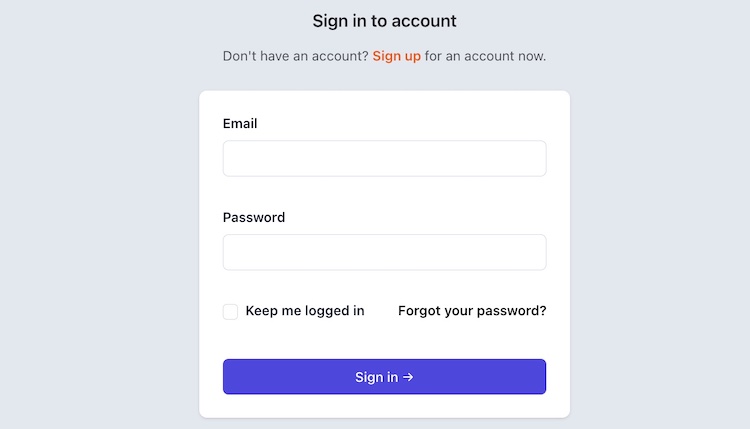Start password recovery via forgot password link
This screenshot has width=750, height=429.
pos(472,311)
